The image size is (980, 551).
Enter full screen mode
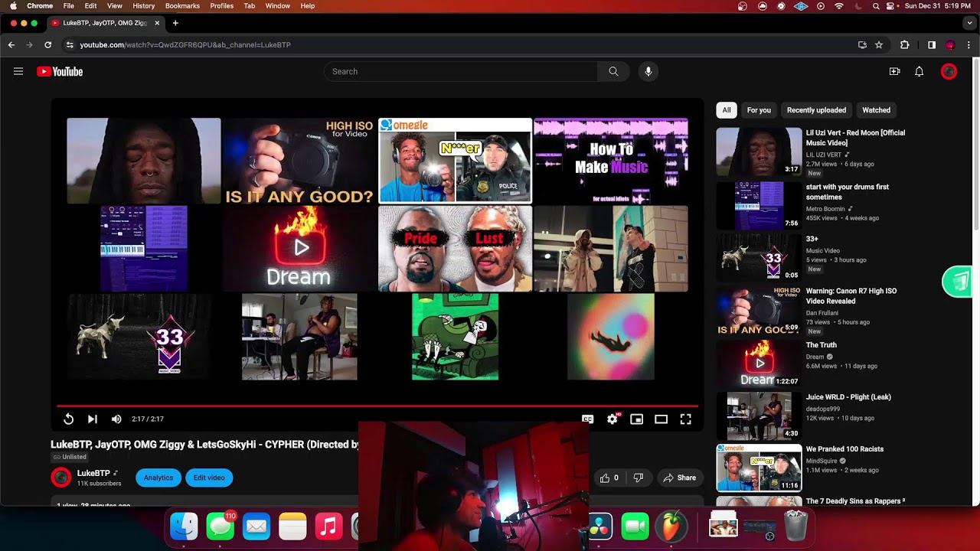(x=685, y=419)
